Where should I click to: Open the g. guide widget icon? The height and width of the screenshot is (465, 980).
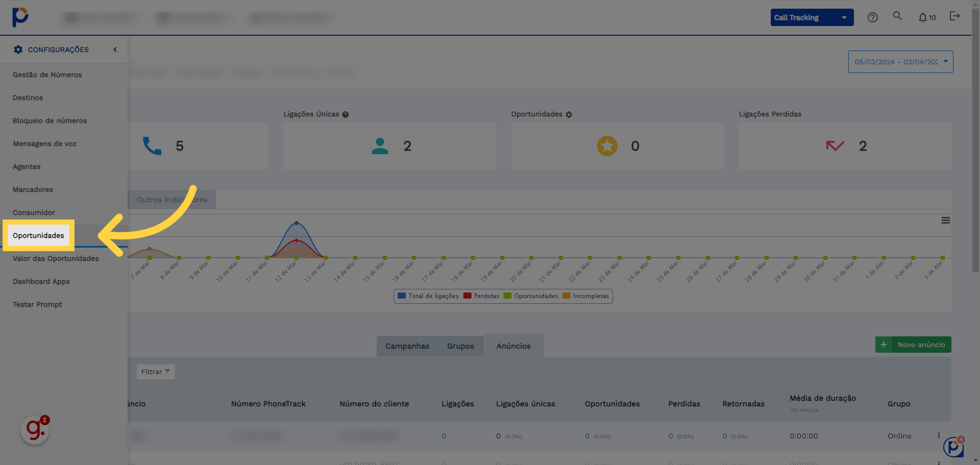[35, 430]
